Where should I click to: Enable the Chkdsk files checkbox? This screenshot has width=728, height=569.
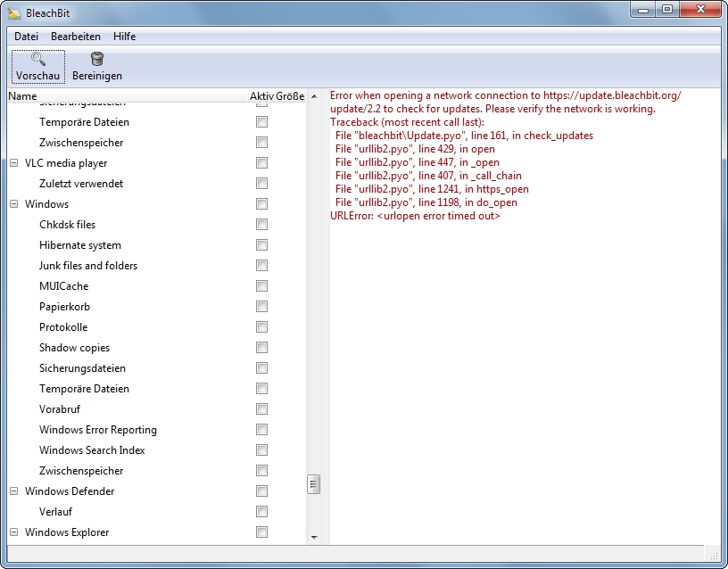point(262,225)
